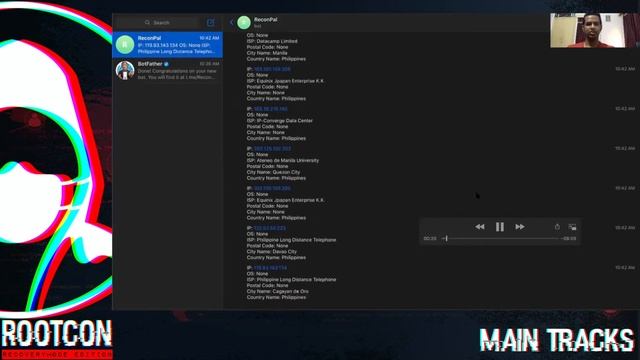Open IP link in IP-Converge Data Center message
640x360 pixels.
pos(271,109)
